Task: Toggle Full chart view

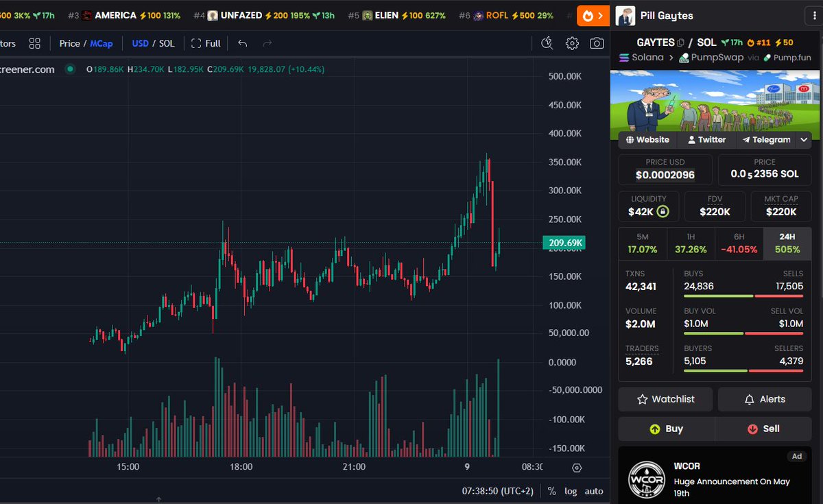Action: pyautogui.click(x=206, y=43)
